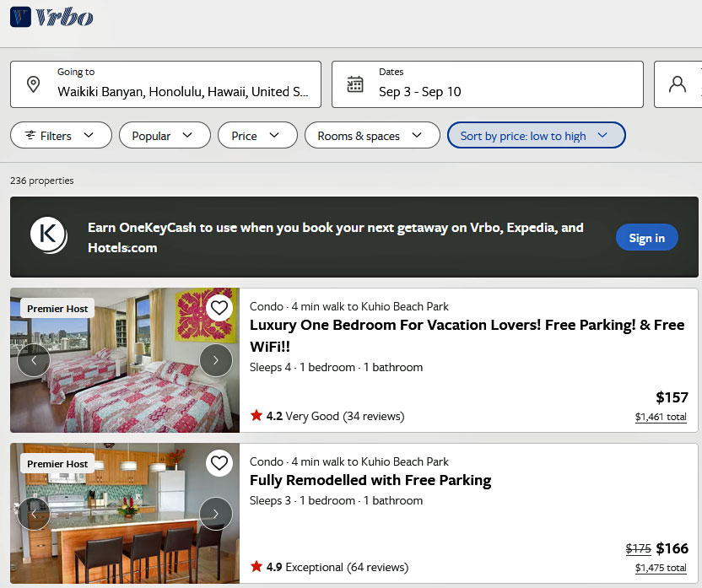Edit the Going to destination field
702x588 pixels.
coord(182,92)
